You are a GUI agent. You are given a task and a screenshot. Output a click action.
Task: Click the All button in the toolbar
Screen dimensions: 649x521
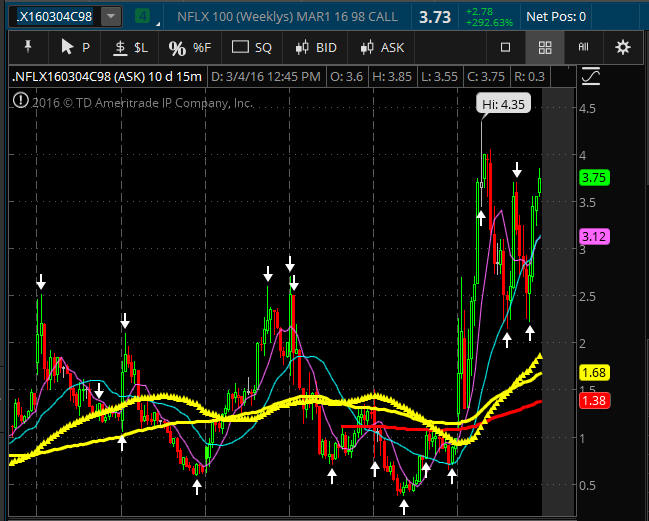point(584,47)
